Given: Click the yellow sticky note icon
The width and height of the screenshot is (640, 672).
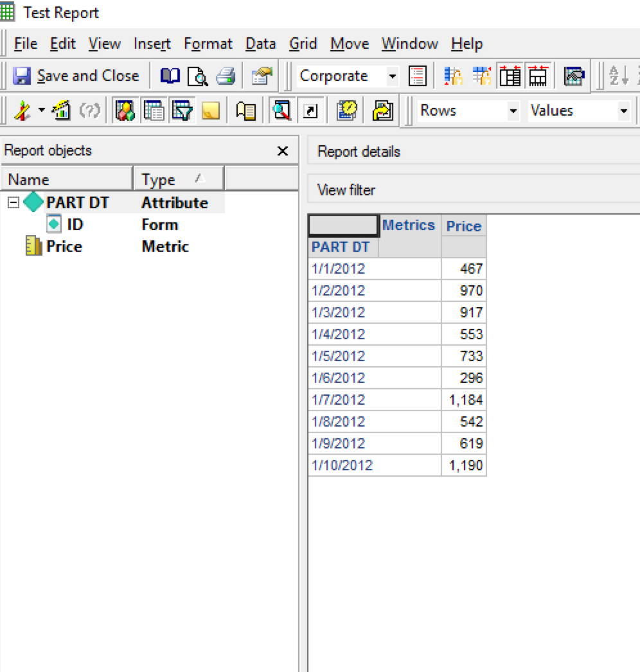Looking at the screenshot, I should pos(210,111).
